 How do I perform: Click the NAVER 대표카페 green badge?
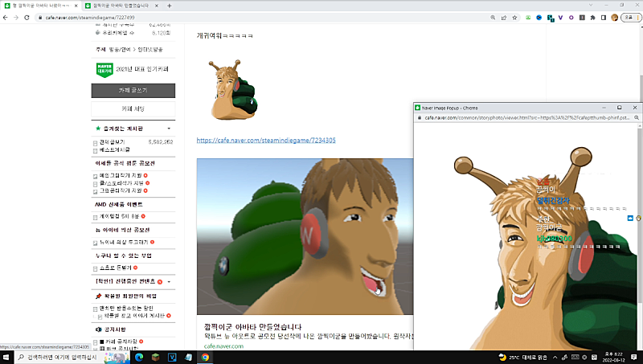[104, 70]
